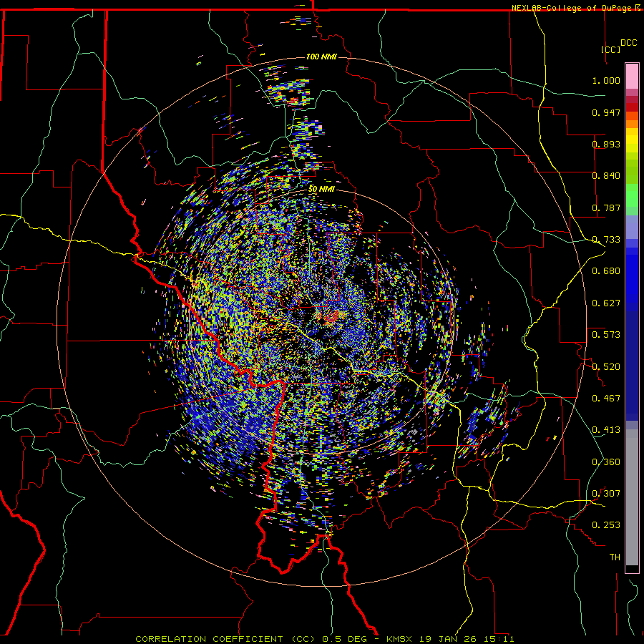Screen dimensions: 644x644
Task: Select the 0.520 legend value
Action: tap(606, 367)
